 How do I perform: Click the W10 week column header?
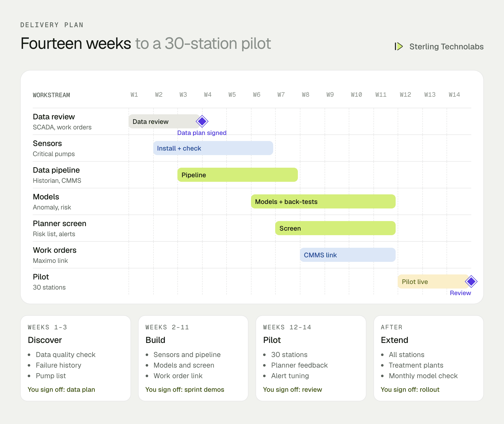coord(356,95)
